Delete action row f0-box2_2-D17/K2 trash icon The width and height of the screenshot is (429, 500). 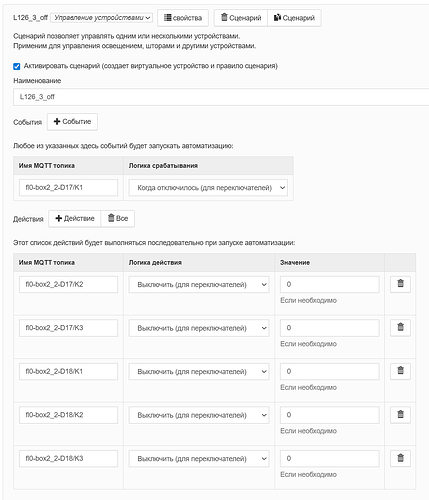coord(400,284)
